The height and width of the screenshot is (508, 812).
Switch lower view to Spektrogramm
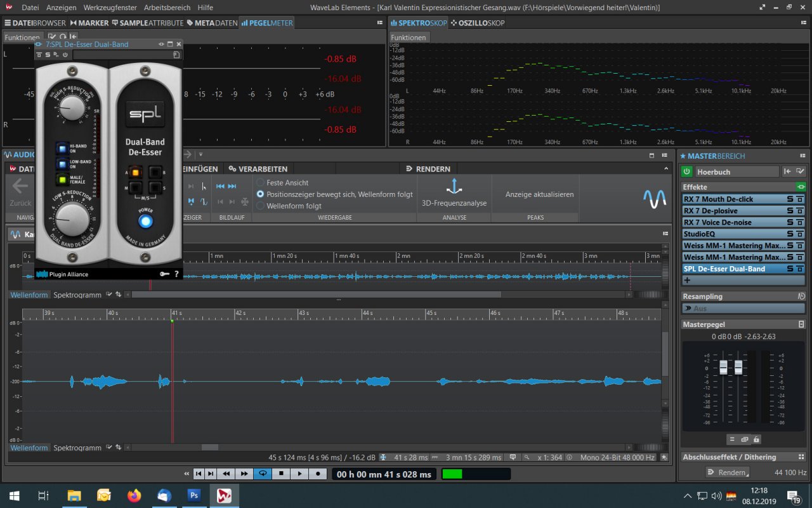77,448
